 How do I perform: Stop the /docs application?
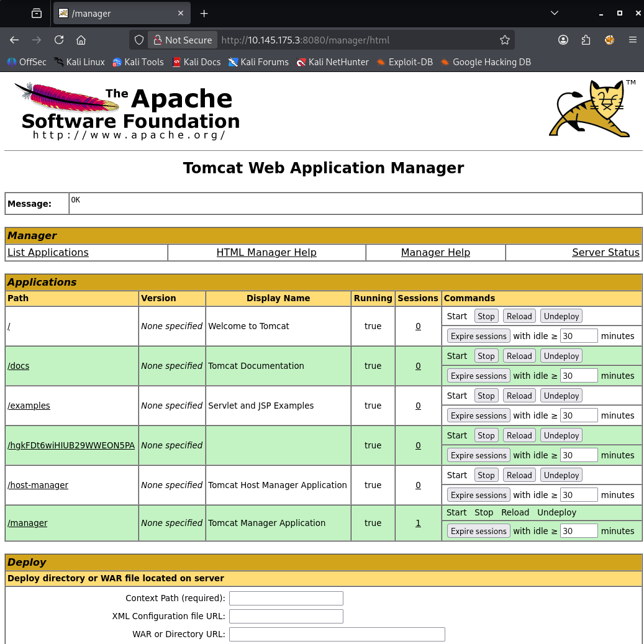(486, 356)
